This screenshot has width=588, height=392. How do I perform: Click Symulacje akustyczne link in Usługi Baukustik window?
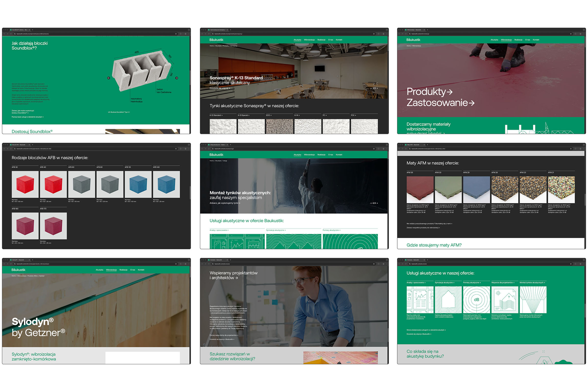[276, 230]
